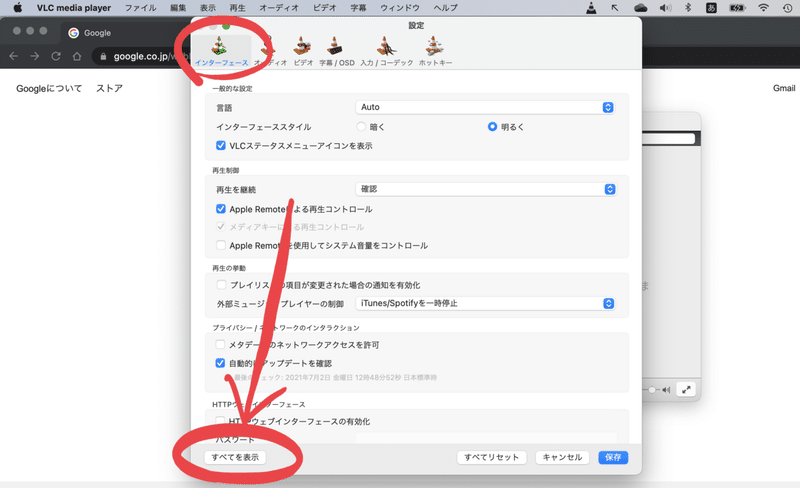Reload the Google page in the browser
The image size is (800, 488).
pyautogui.click(x=56, y=56)
